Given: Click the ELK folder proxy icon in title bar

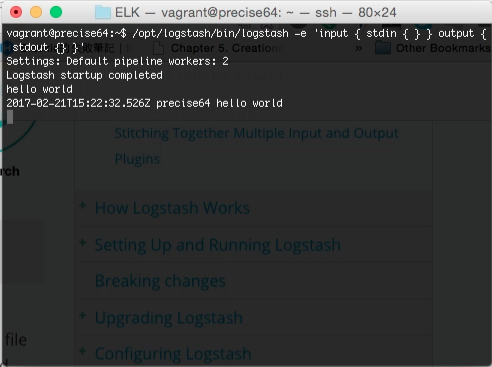Looking at the screenshot, I should pyautogui.click(x=103, y=12).
